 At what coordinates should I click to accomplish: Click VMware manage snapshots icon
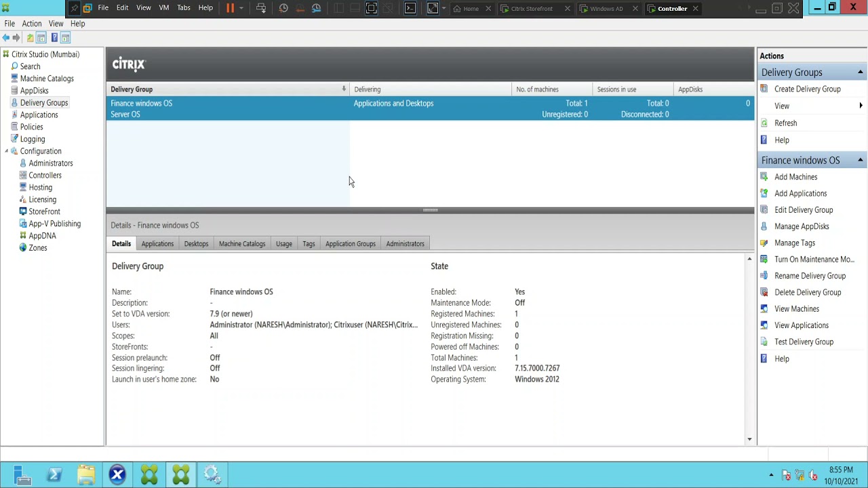(316, 8)
